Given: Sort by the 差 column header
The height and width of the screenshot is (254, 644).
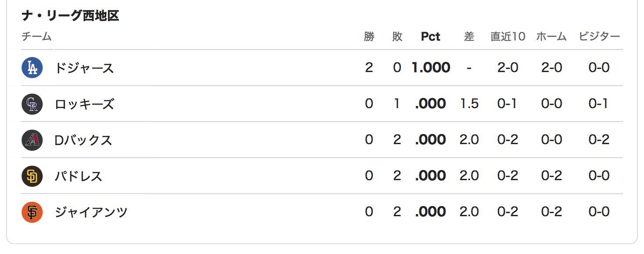Looking at the screenshot, I should click(469, 37).
